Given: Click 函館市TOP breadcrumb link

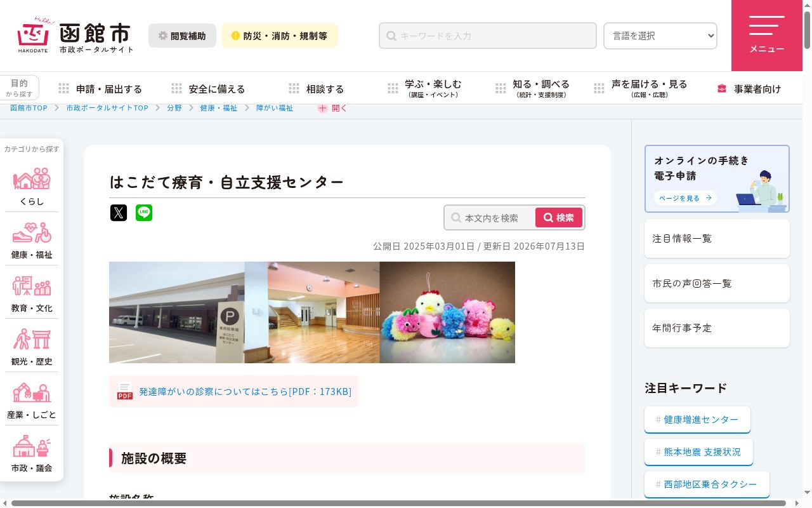Looking at the screenshot, I should pos(29,108).
